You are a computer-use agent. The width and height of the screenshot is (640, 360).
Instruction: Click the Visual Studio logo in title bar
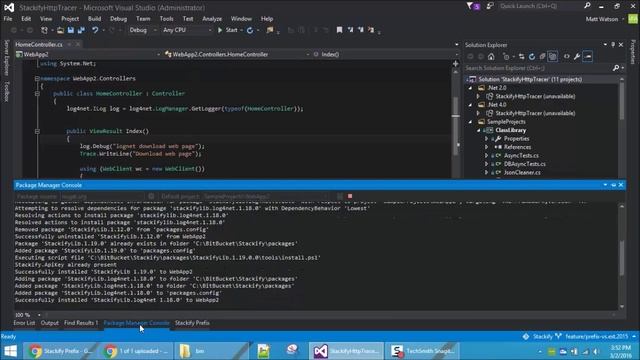pos(9,7)
